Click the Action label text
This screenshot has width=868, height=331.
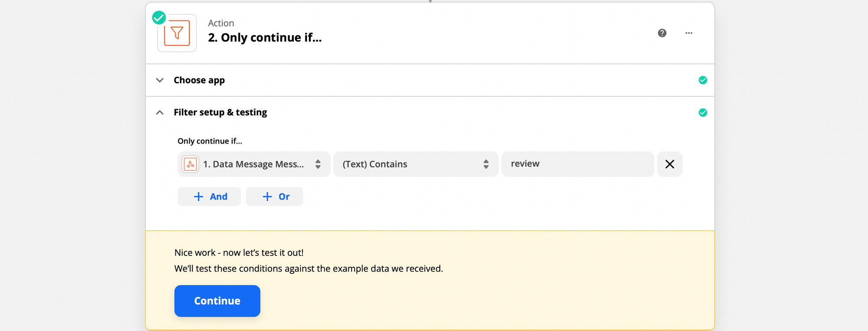coord(221,23)
